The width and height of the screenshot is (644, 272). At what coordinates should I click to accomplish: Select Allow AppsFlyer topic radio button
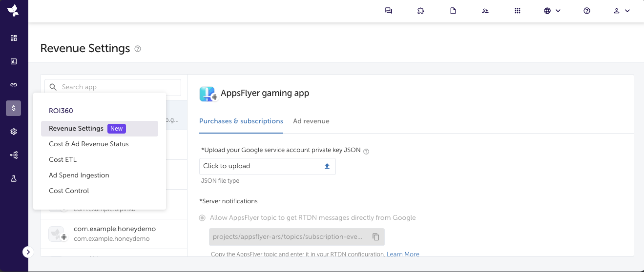[202, 218]
